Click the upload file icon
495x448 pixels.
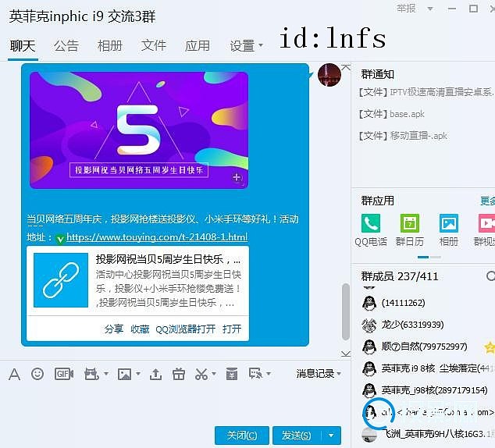coord(155,375)
